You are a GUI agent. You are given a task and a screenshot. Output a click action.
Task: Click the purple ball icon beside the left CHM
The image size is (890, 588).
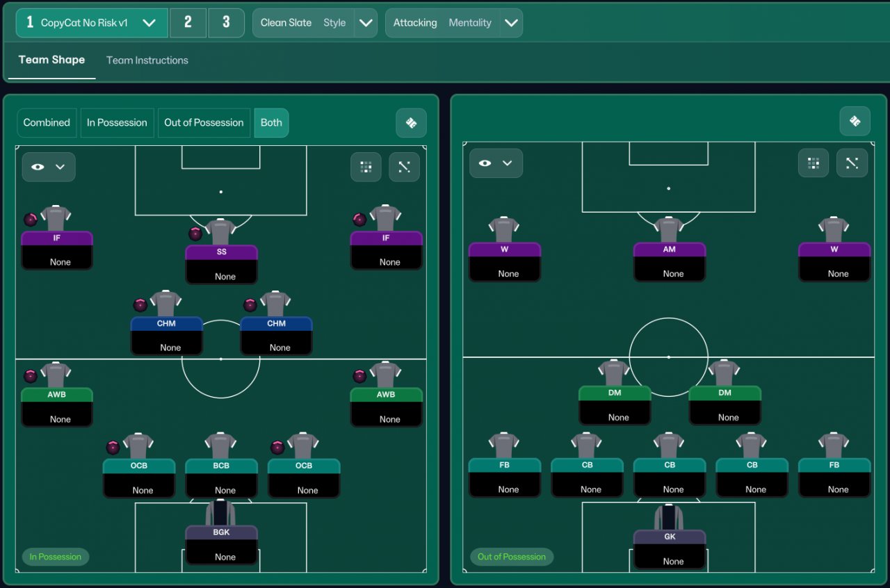[140, 304]
